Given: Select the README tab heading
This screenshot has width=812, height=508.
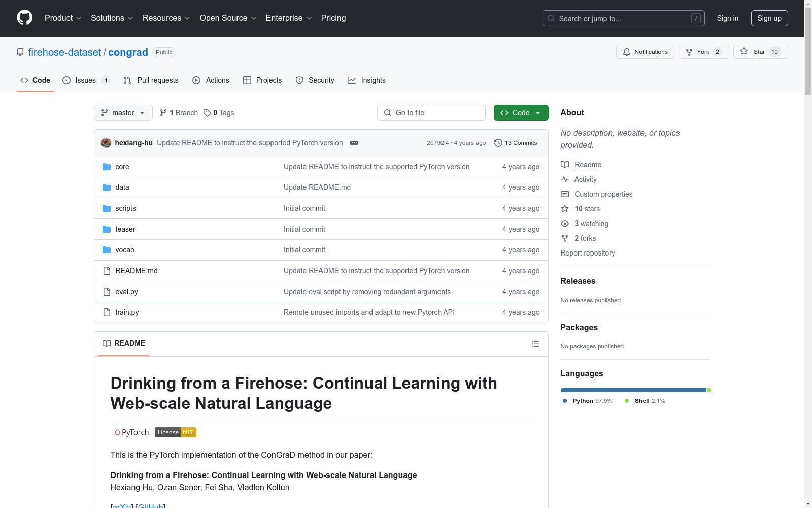Looking at the screenshot, I should pos(124,344).
